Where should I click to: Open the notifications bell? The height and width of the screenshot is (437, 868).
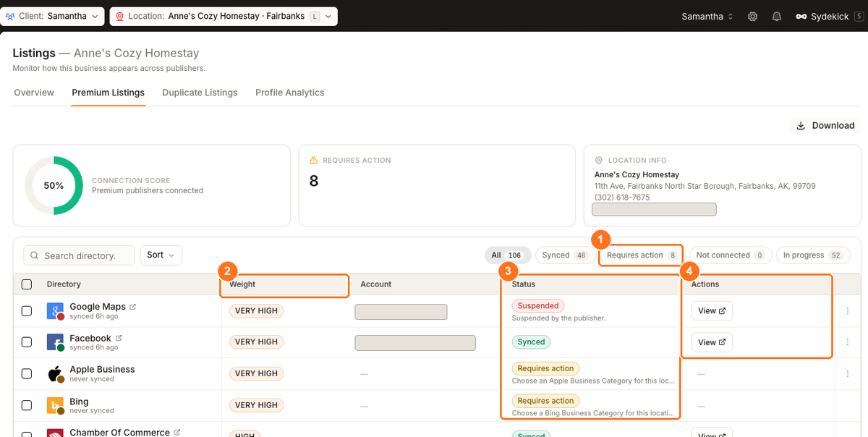776,16
